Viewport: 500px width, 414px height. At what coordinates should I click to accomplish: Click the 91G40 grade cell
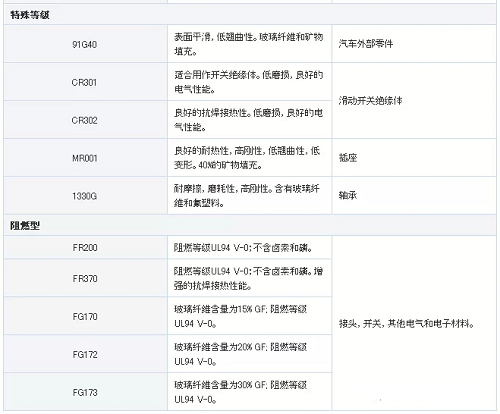tap(85, 44)
